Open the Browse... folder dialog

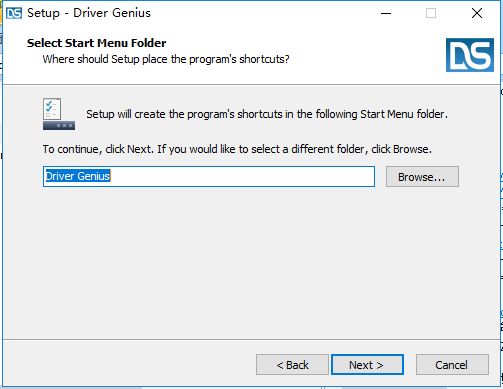pos(422,177)
